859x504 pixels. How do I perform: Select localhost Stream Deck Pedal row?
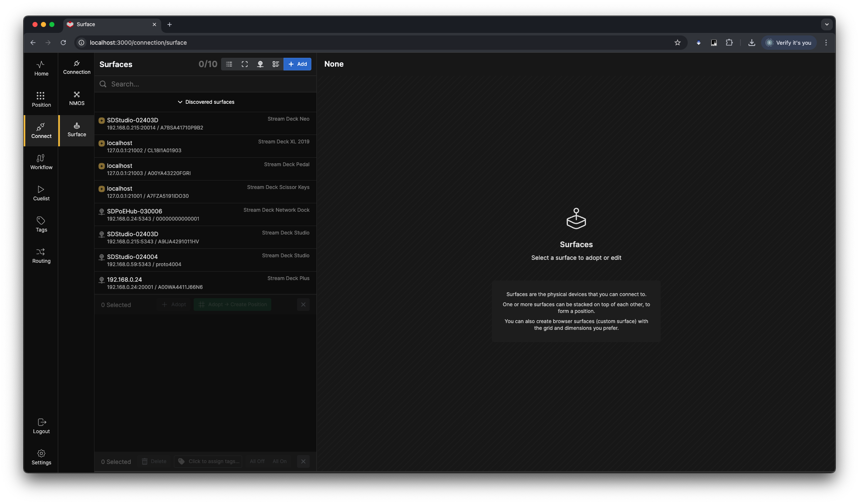coord(205,169)
